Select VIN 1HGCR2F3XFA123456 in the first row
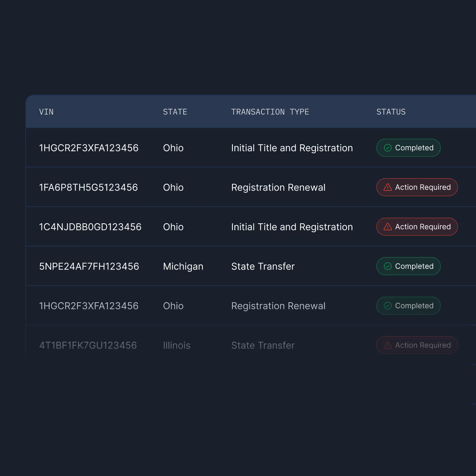This screenshot has height=476, width=476. (x=89, y=148)
